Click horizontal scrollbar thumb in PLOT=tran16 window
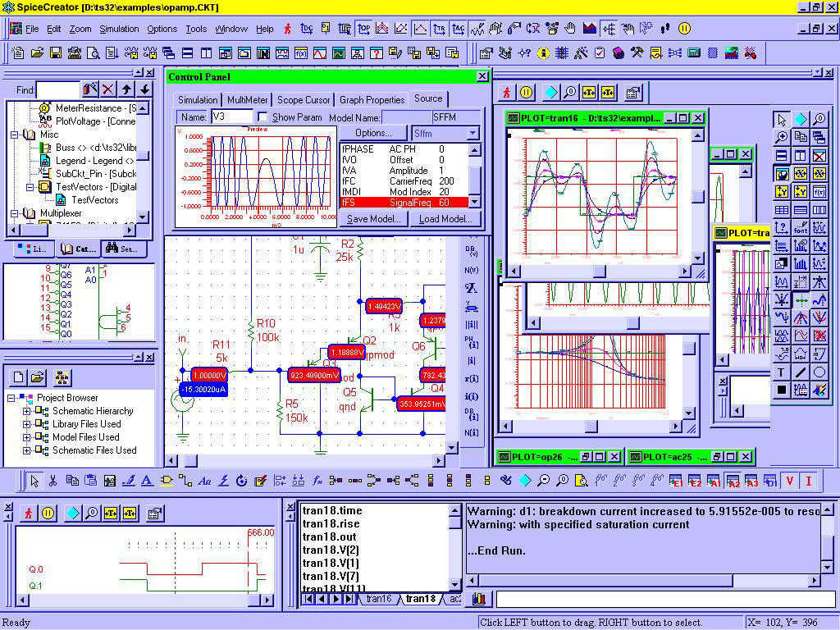 click(599, 272)
